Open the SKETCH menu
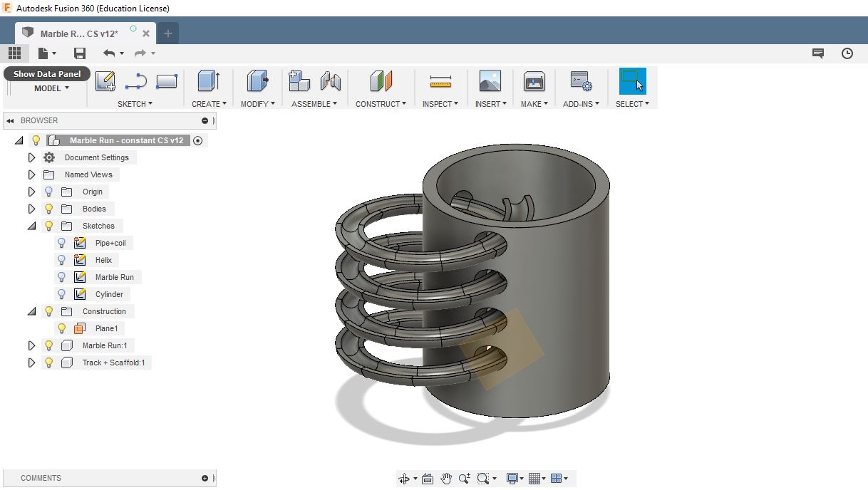 click(x=135, y=104)
